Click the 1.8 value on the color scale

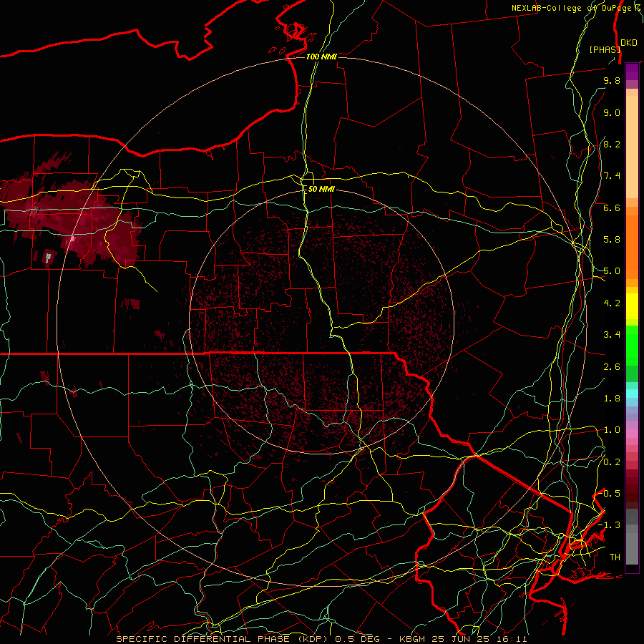click(x=612, y=399)
